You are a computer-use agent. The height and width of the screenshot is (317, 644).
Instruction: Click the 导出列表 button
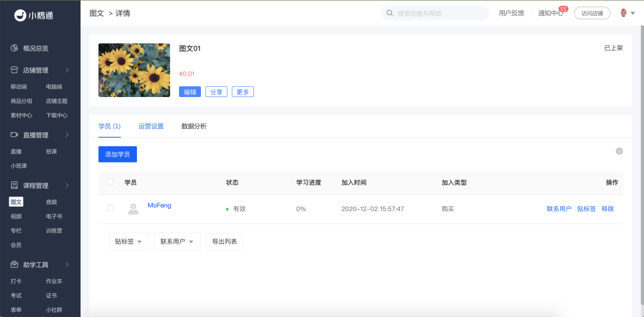tap(224, 241)
